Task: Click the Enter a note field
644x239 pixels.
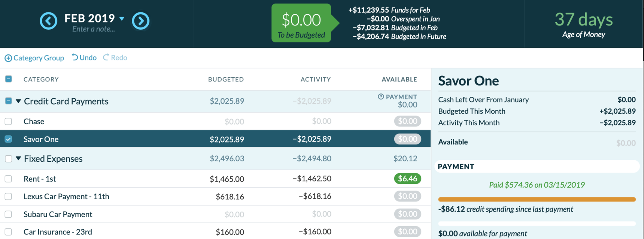Action: point(94,29)
